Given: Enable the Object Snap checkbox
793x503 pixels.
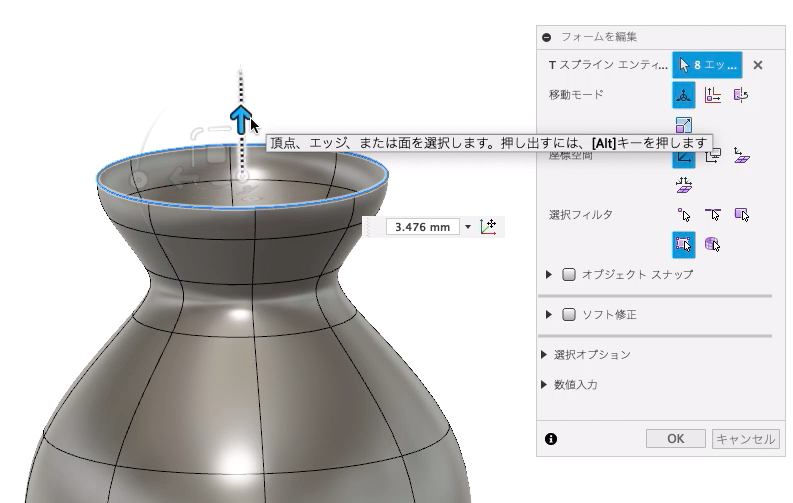Looking at the screenshot, I should point(569,275).
